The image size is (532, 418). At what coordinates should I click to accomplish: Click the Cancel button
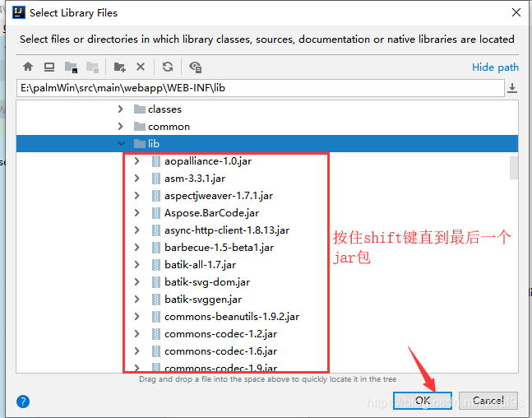tap(488, 401)
